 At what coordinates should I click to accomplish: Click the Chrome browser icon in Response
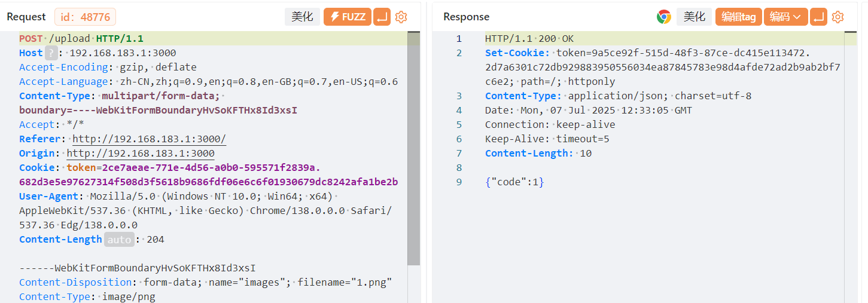663,17
